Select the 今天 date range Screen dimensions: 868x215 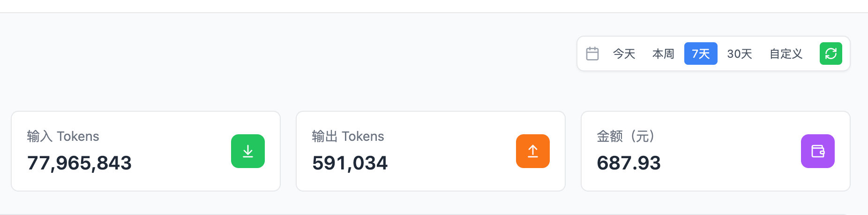pos(624,54)
